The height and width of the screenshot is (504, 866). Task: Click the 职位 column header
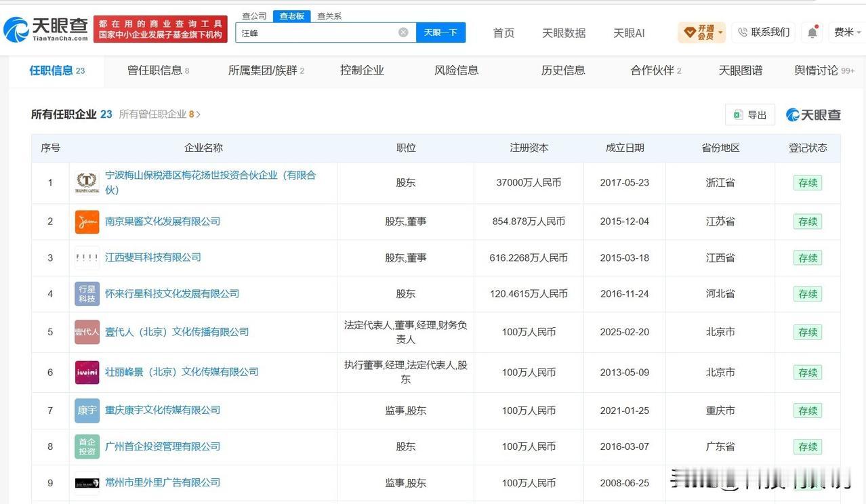point(406,148)
